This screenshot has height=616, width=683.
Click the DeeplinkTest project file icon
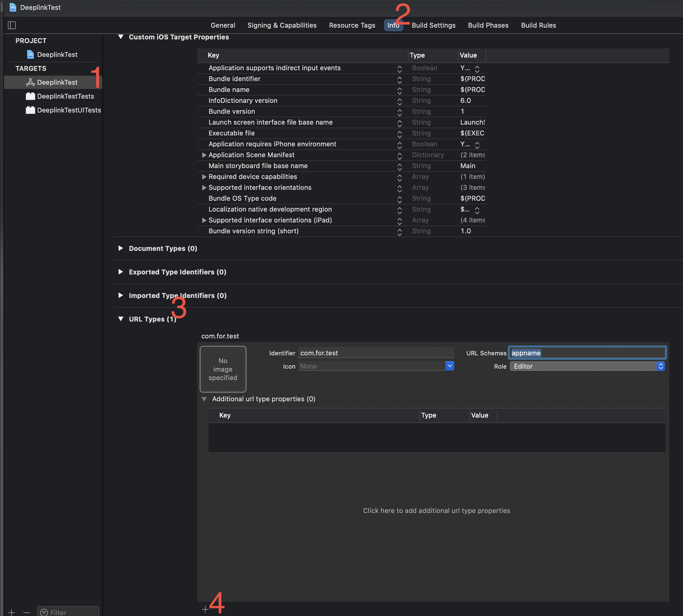click(30, 54)
